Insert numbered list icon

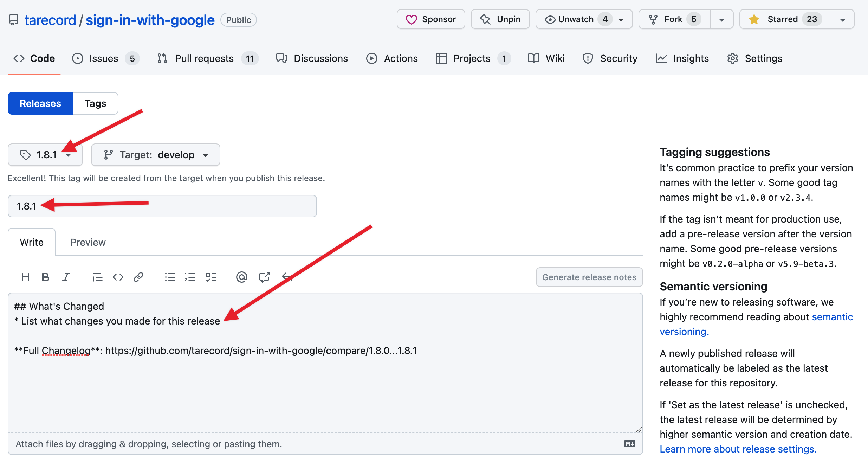pyautogui.click(x=190, y=277)
